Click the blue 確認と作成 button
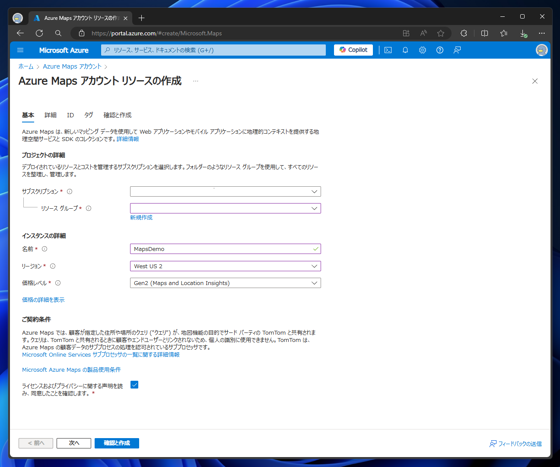Viewport: 560px width, 467px height. click(117, 443)
